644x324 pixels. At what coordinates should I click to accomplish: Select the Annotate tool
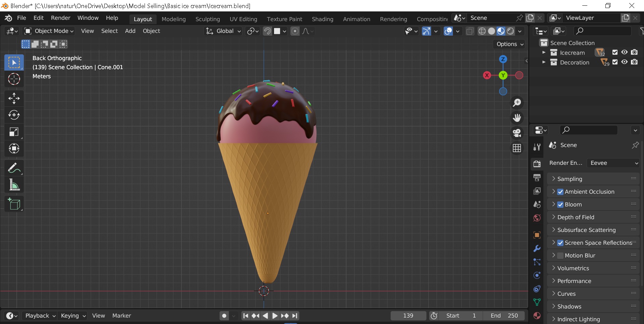point(14,168)
